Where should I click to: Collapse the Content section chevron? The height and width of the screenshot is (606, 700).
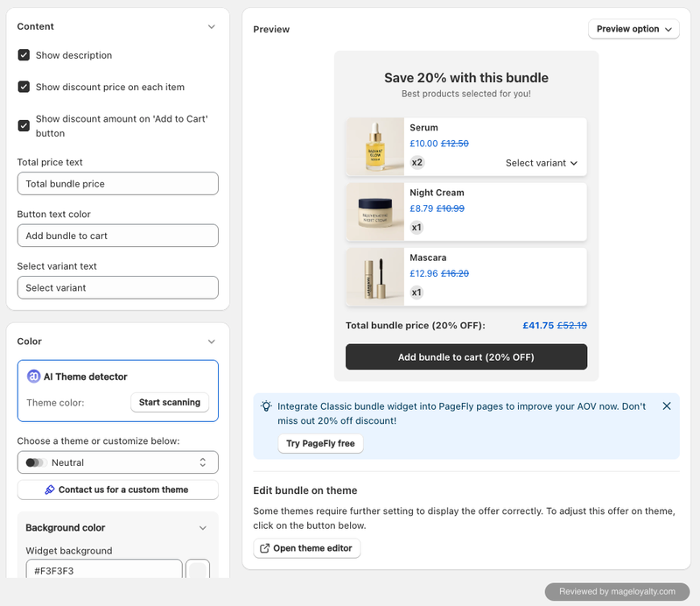pyautogui.click(x=212, y=27)
